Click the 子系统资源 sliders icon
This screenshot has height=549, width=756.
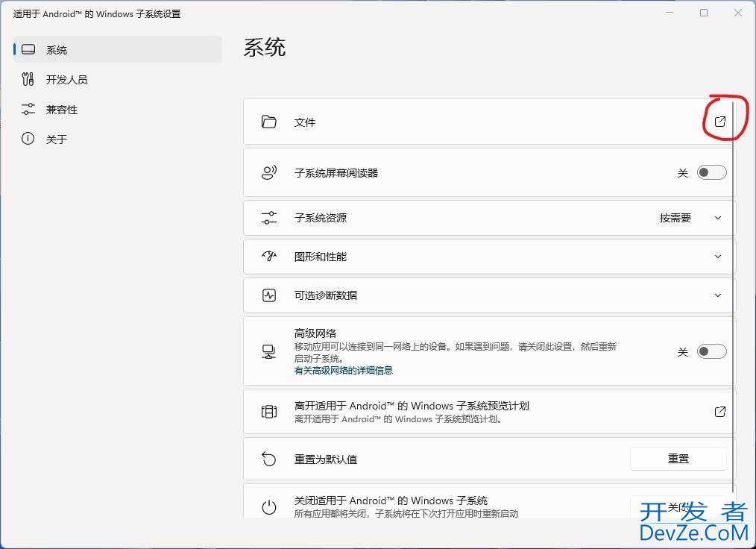point(269,218)
